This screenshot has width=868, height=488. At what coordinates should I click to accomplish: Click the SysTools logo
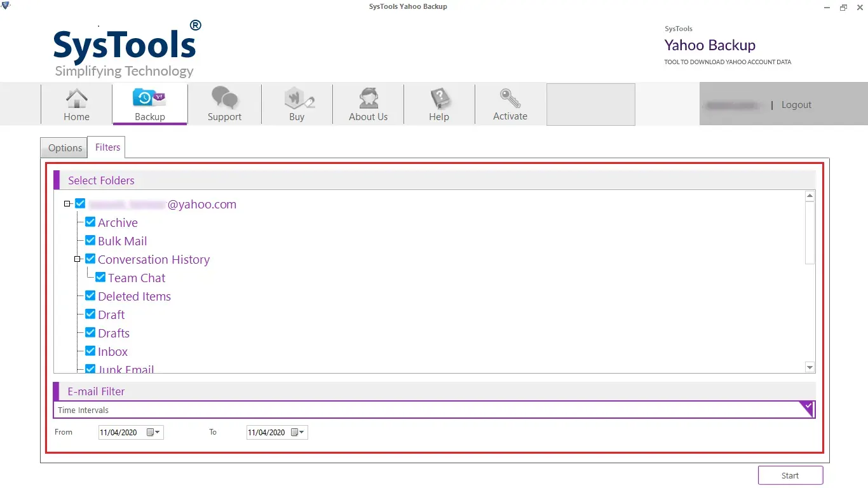pyautogui.click(x=126, y=48)
